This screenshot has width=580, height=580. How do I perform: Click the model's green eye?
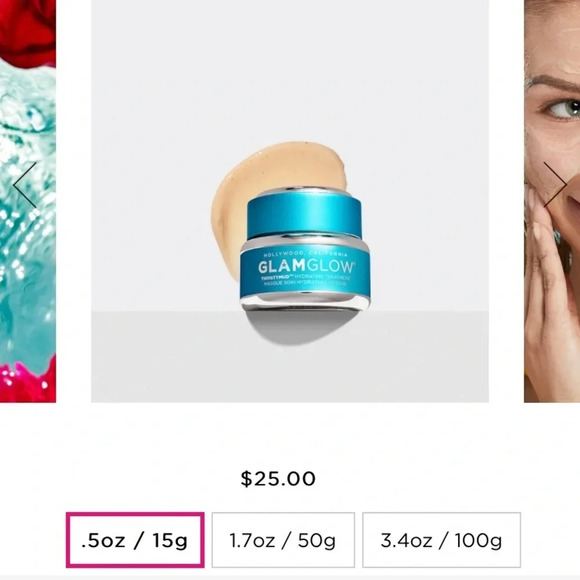coord(563,109)
